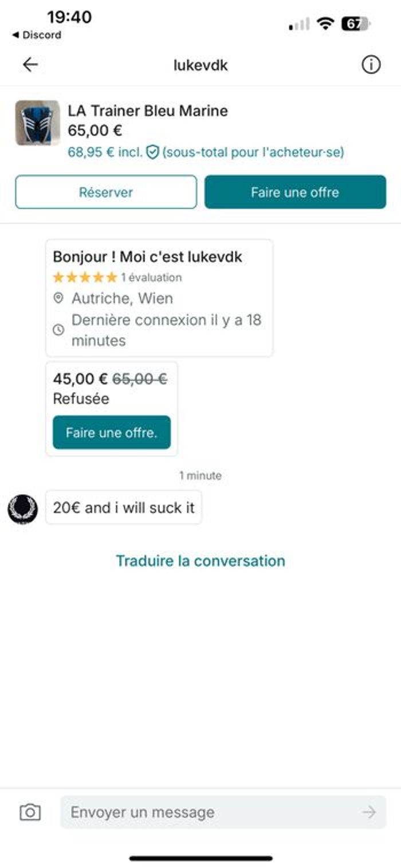Tap the camera icon to attach photo
Viewport: 401px width, 868px height.
coord(30,812)
